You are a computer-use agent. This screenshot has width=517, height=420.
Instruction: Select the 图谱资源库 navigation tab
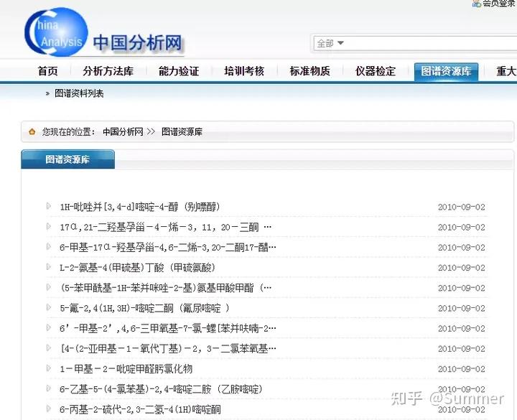(x=446, y=72)
